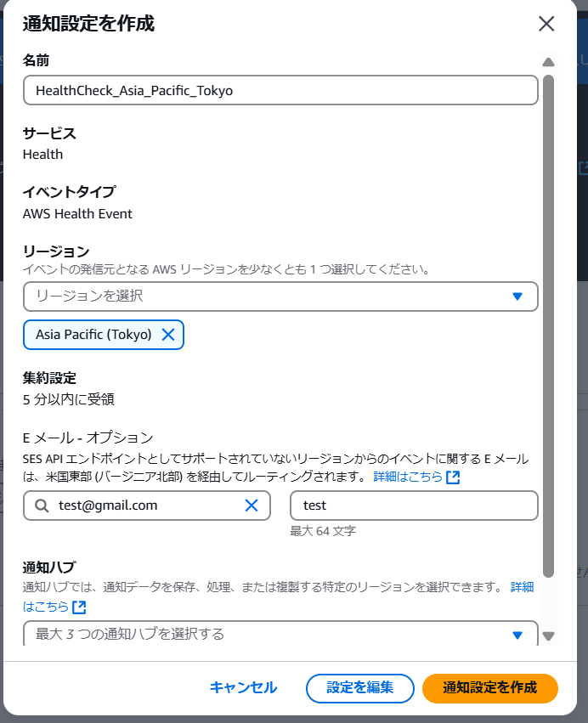588x723 pixels.
Task: Click the region dropdown arrow
Action: 517,296
